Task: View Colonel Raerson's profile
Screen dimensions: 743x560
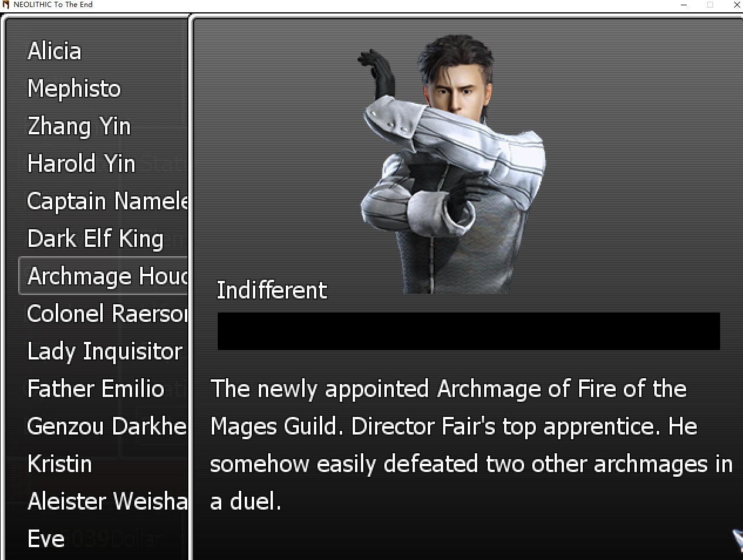Action: tap(107, 314)
